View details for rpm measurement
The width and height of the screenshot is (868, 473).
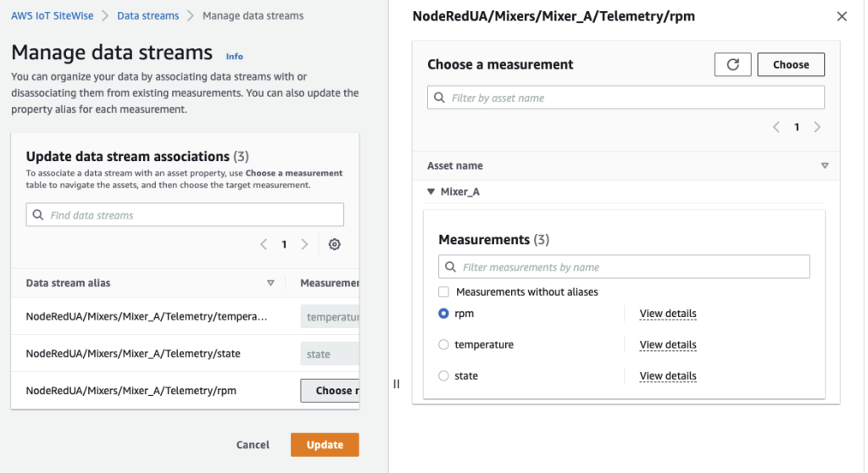668,314
